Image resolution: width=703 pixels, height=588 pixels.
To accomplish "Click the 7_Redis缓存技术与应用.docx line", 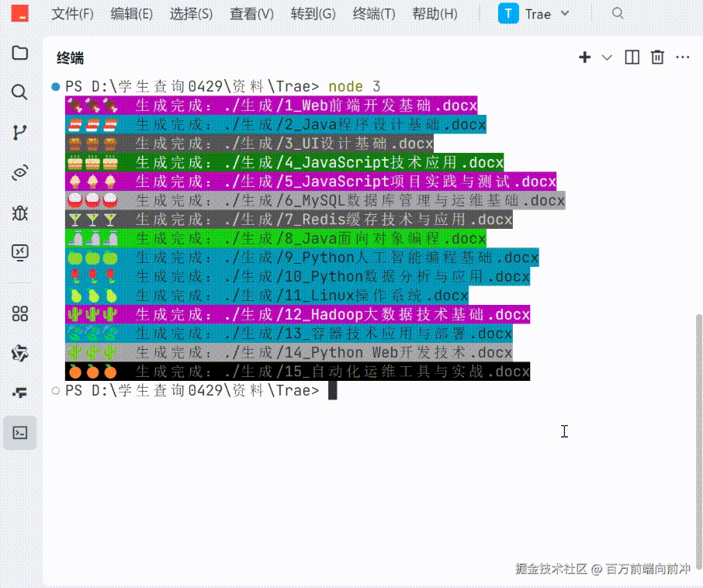I will 289,220.
